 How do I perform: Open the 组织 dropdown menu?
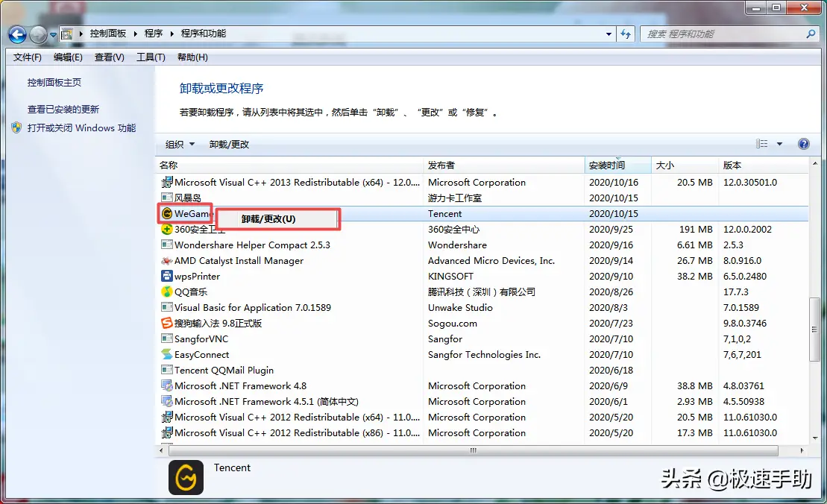(x=179, y=143)
